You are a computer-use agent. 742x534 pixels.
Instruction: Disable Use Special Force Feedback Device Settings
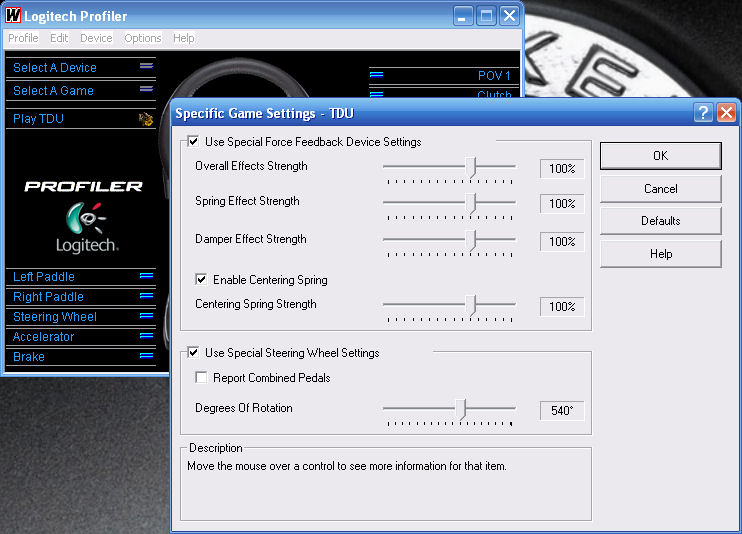[x=194, y=142]
